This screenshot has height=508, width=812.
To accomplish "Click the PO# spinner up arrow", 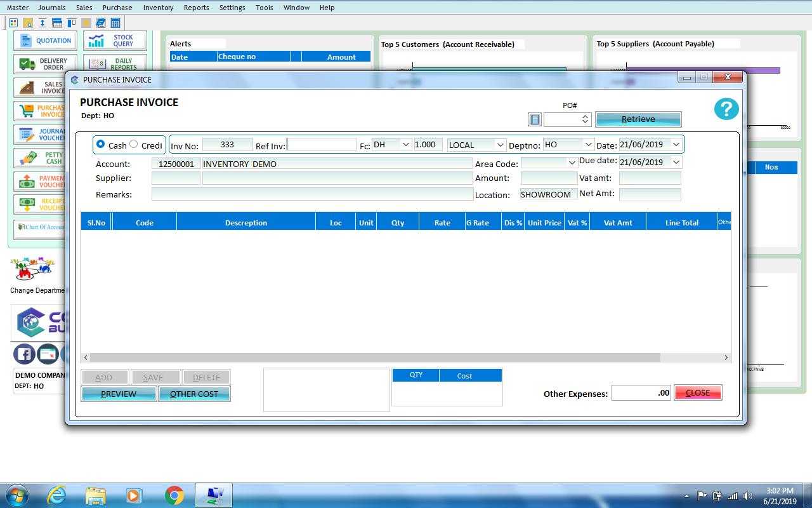I will (x=584, y=116).
